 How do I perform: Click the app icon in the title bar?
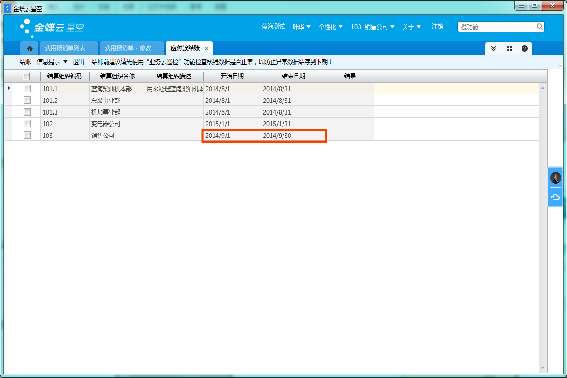(x=7, y=8)
